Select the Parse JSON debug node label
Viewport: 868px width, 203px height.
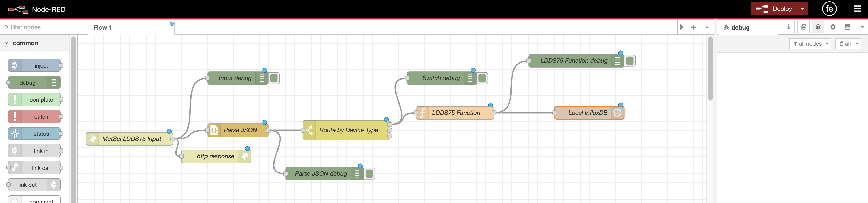(321, 174)
